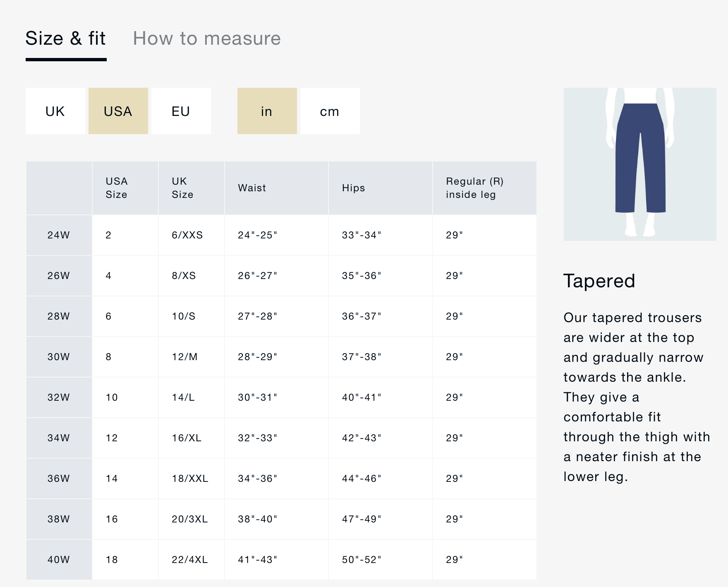This screenshot has width=728, height=587.
Task: Select the Size & fit tab
Action: 66,38
